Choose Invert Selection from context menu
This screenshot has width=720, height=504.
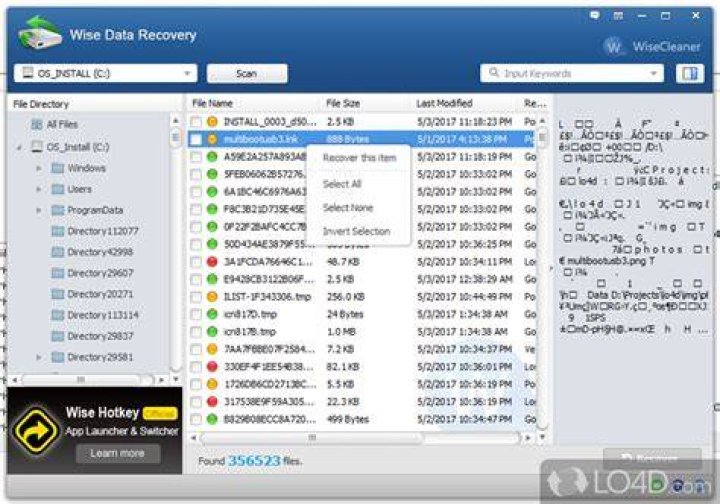(359, 231)
